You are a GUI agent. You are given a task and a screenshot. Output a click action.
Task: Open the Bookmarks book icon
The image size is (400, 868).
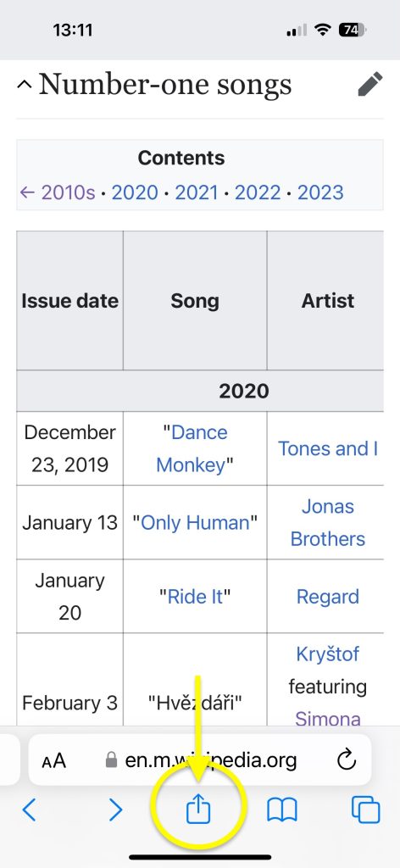point(282,810)
